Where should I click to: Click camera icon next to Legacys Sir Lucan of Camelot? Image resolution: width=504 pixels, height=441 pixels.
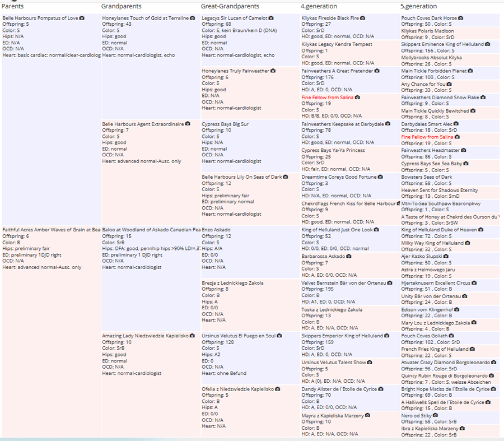(271, 18)
